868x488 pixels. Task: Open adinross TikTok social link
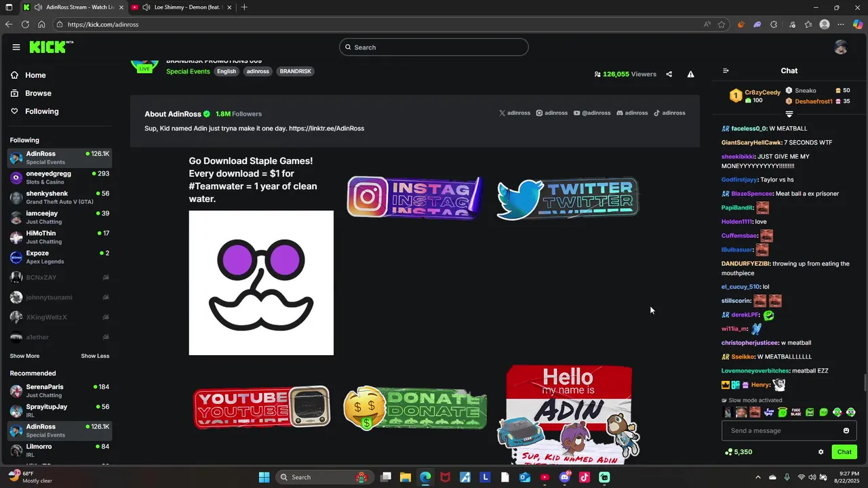tap(669, 113)
